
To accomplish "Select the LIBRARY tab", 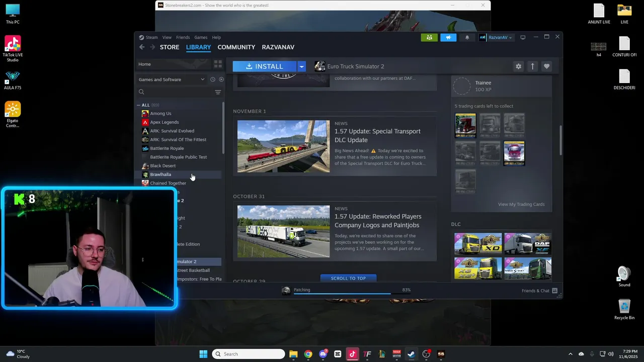I will (x=198, y=47).
